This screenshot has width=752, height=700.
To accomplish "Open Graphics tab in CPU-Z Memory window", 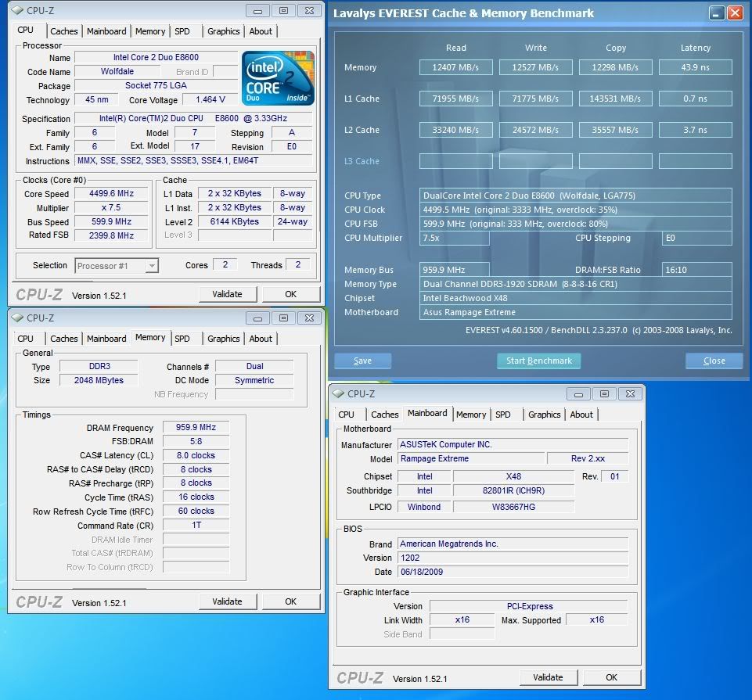I will click(224, 339).
